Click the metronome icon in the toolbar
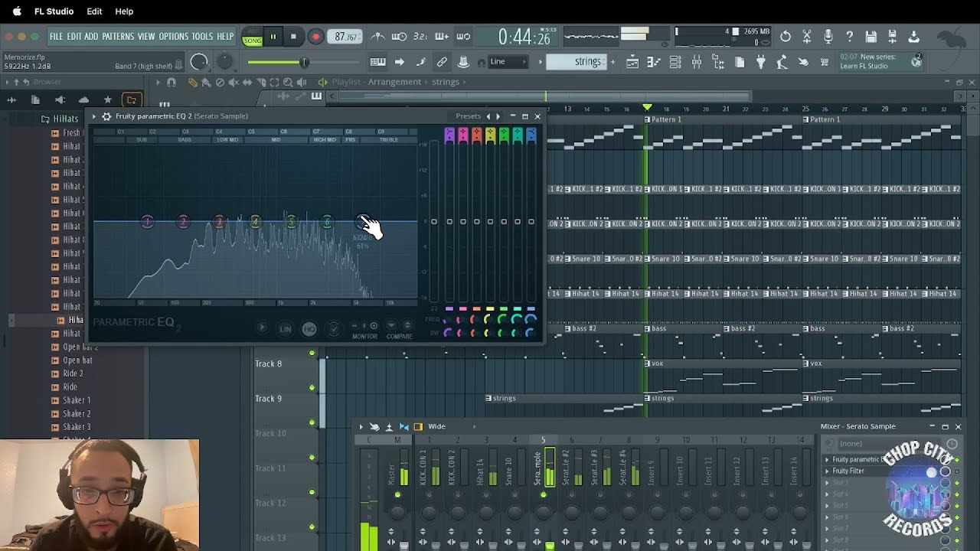Image resolution: width=980 pixels, height=551 pixels. (377, 36)
